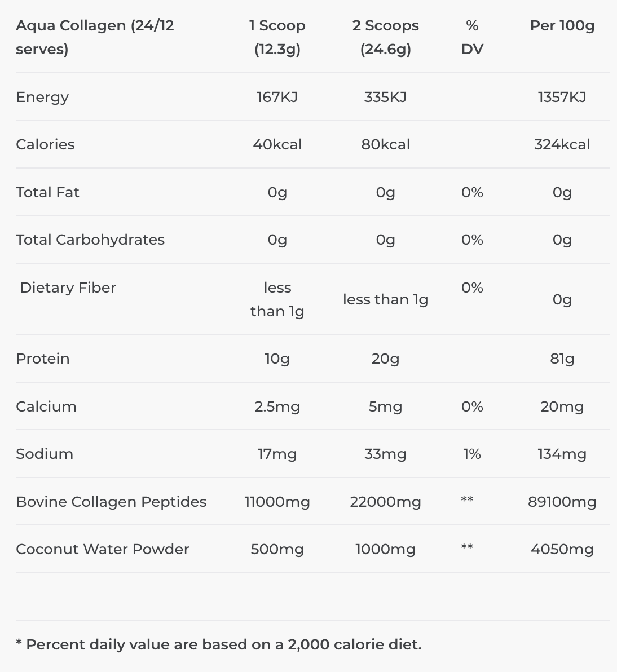Image resolution: width=617 pixels, height=672 pixels.
Task: Click the 81g protein value
Action: (x=562, y=359)
